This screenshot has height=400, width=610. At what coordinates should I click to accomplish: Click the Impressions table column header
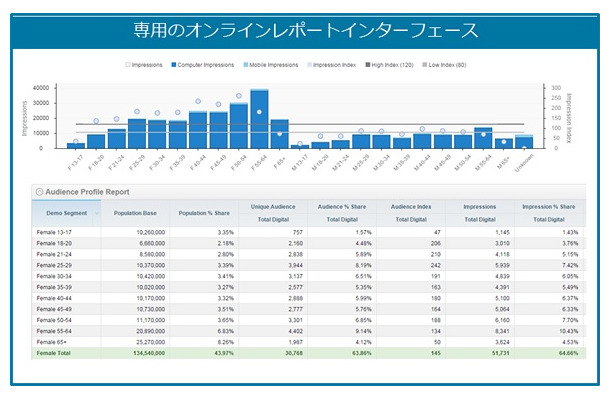click(480, 207)
